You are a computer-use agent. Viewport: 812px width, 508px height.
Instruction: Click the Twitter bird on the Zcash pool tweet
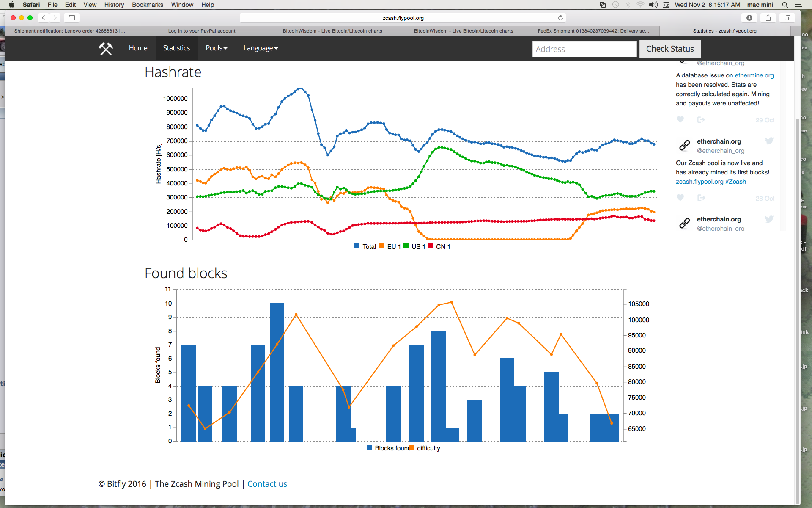(x=769, y=141)
